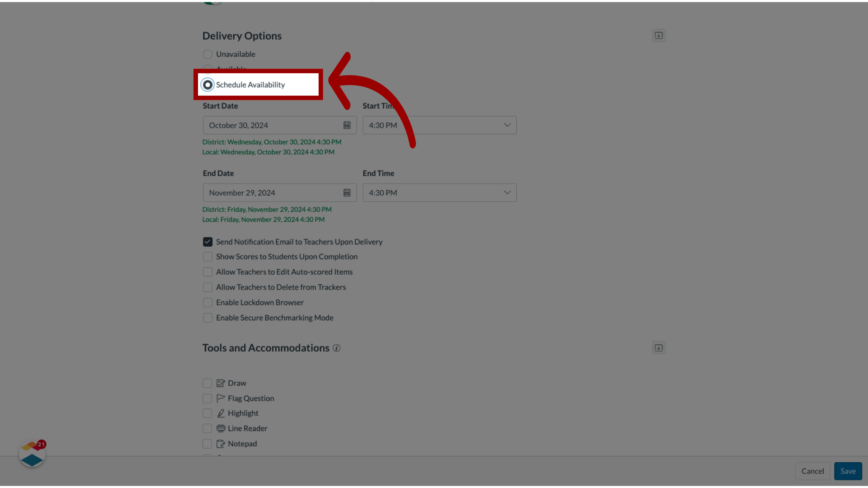The image size is (868, 488).
Task: Click the Highlight tool icon
Action: (221, 413)
